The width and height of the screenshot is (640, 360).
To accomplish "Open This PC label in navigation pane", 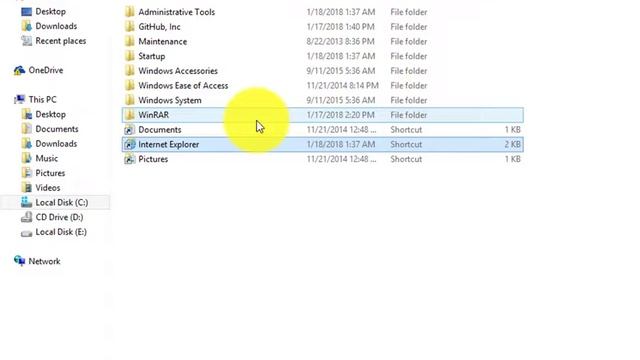I will (42, 100).
